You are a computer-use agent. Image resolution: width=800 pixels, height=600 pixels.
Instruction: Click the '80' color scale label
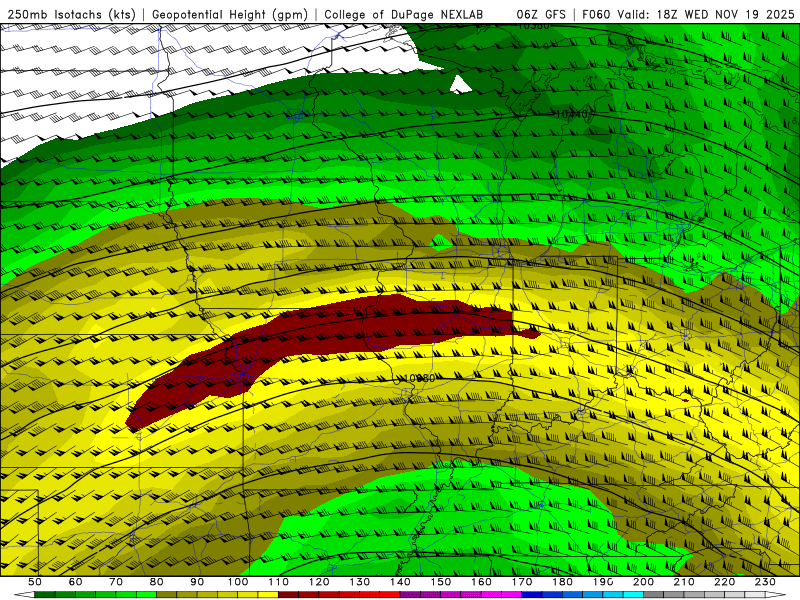pyautogui.click(x=157, y=582)
